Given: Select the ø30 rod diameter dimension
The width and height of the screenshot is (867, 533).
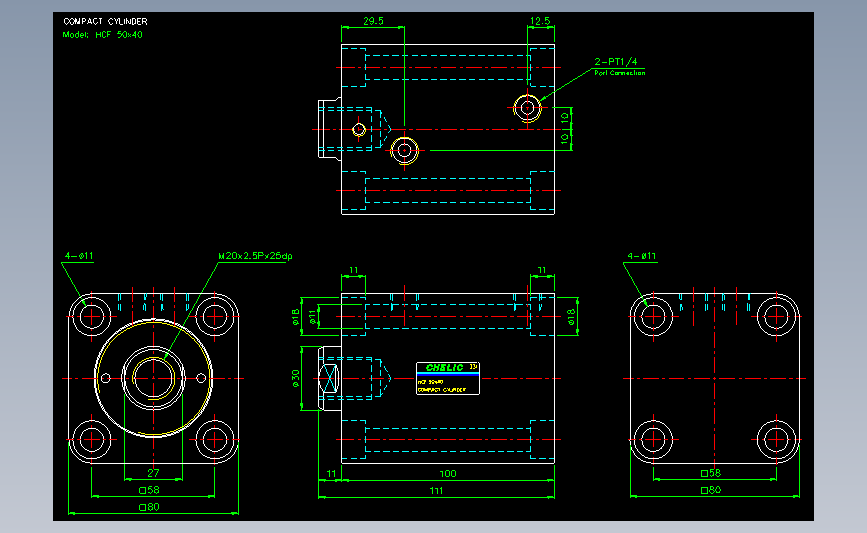Looking at the screenshot, I should pyautogui.click(x=295, y=378).
